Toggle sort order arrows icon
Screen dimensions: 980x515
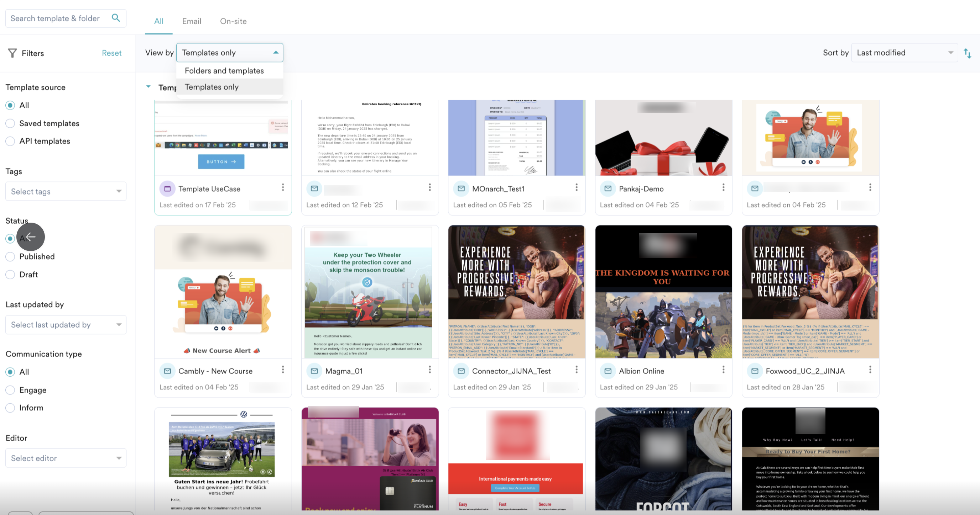click(967, 53)
